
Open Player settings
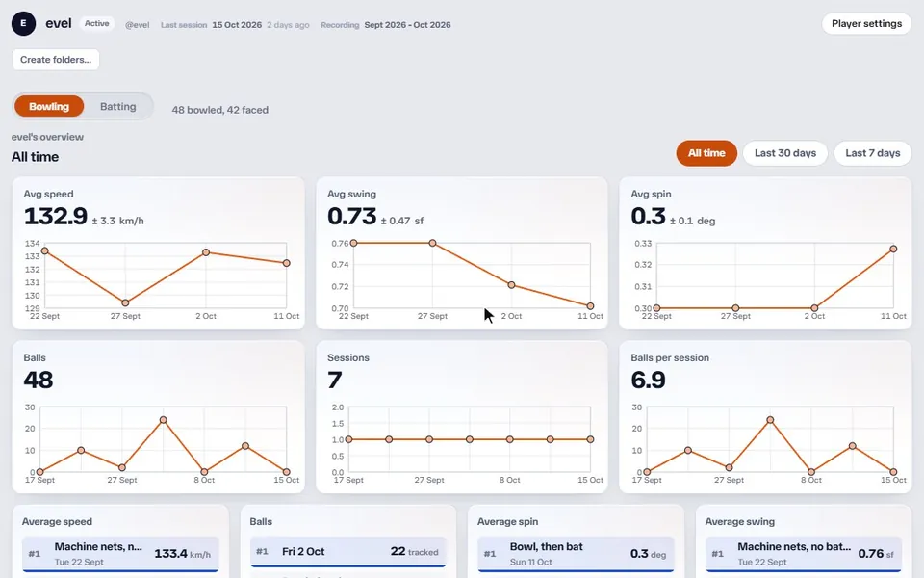866,23
